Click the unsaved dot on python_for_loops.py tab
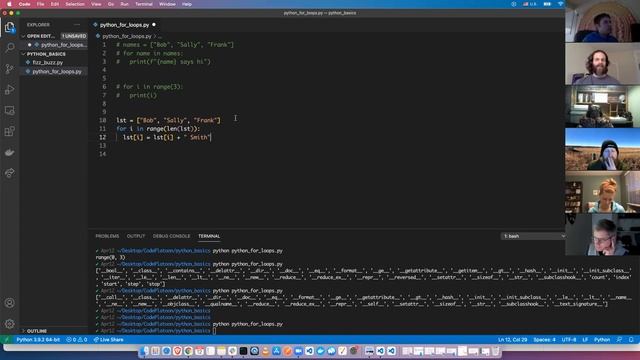 [154, 25]
